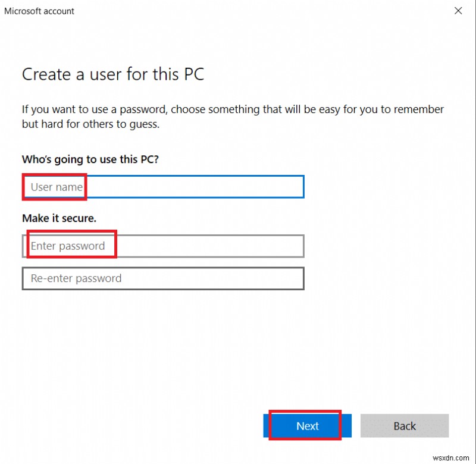Click the "Make it secure." label
Viewport: 476px width, 464px height.
(59, 218)
